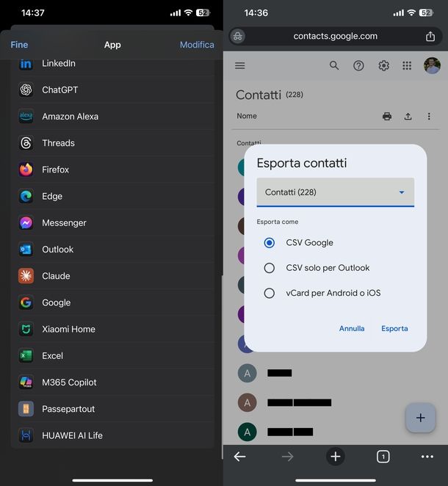Image resolution: width=448 pixels, height=486 pixels.
Task: Tap the Google app icon
Action: tap(26, 302)
